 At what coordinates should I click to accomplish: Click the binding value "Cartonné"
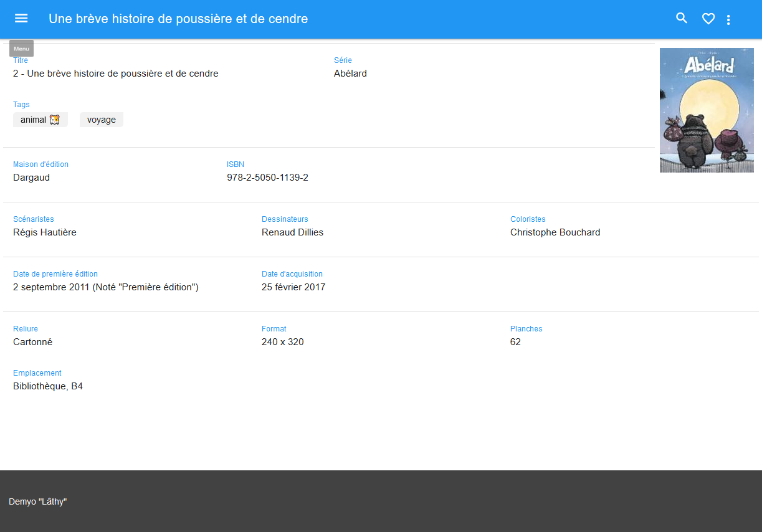[33, 342]
